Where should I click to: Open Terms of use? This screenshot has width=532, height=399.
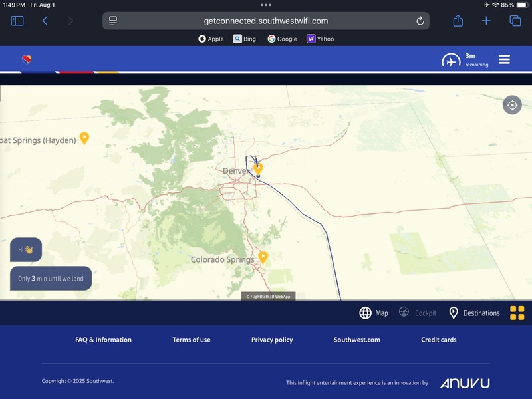[192, 340]
